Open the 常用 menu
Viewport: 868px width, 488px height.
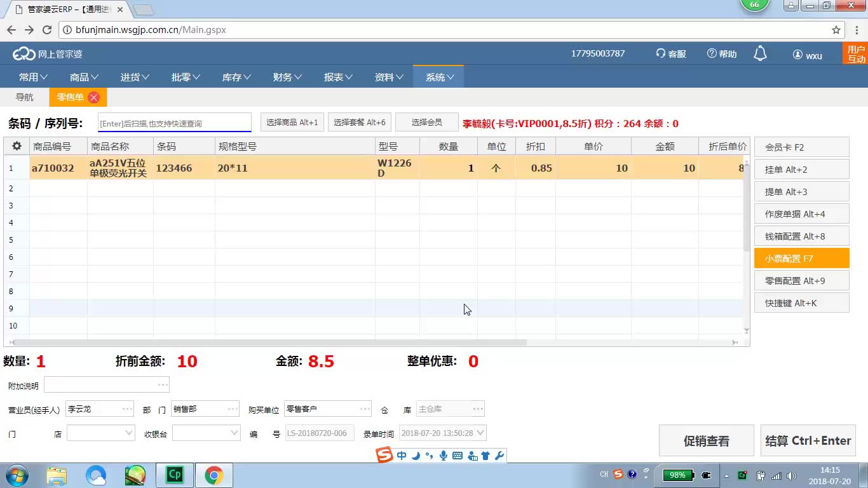coord(33,77)
